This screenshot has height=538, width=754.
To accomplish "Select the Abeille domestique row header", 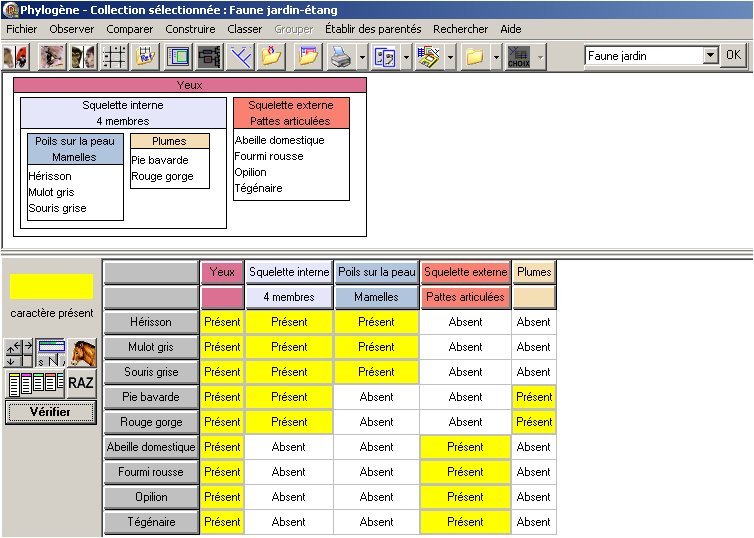I will click(151, 447).
